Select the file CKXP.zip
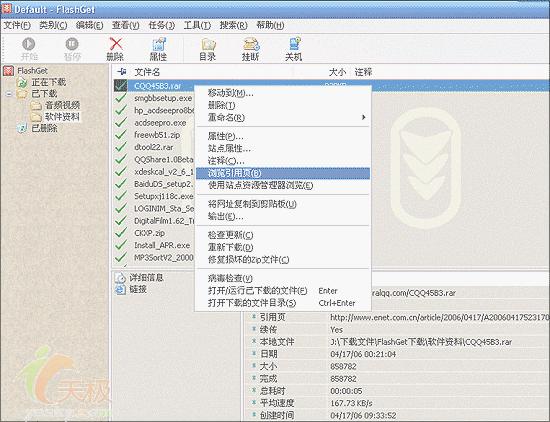The height and width of the screenshot is (422, 550). click(149, 233)
